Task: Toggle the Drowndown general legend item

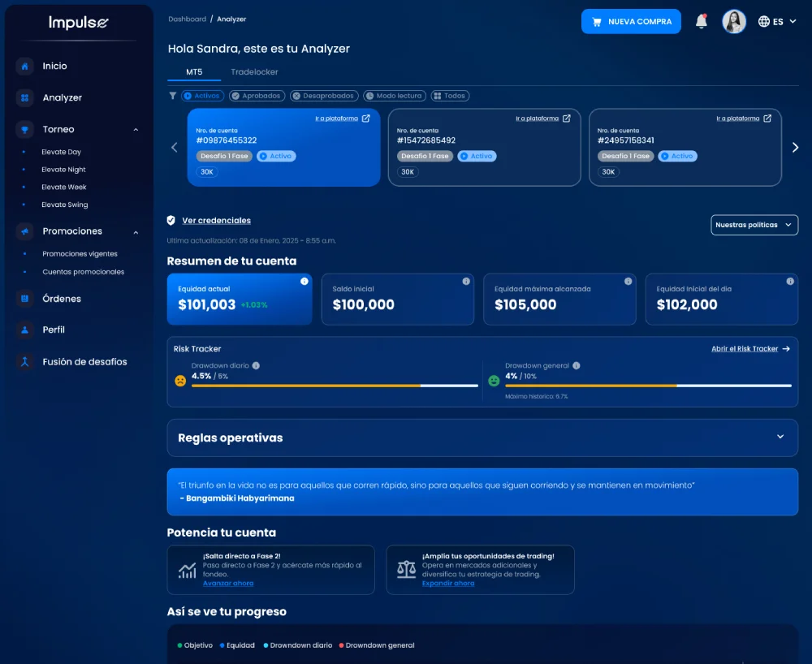Action: click(x=377, y=645)
